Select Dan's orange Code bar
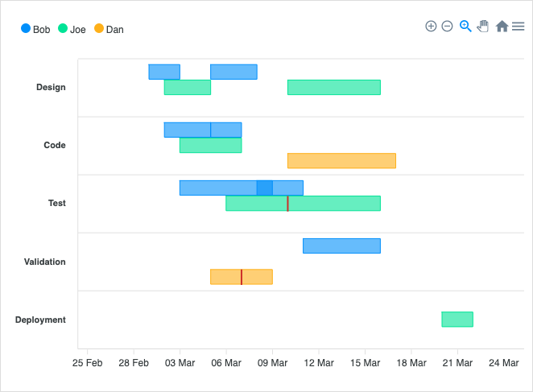This screenshot has height=392, width=533. point(341,161)
